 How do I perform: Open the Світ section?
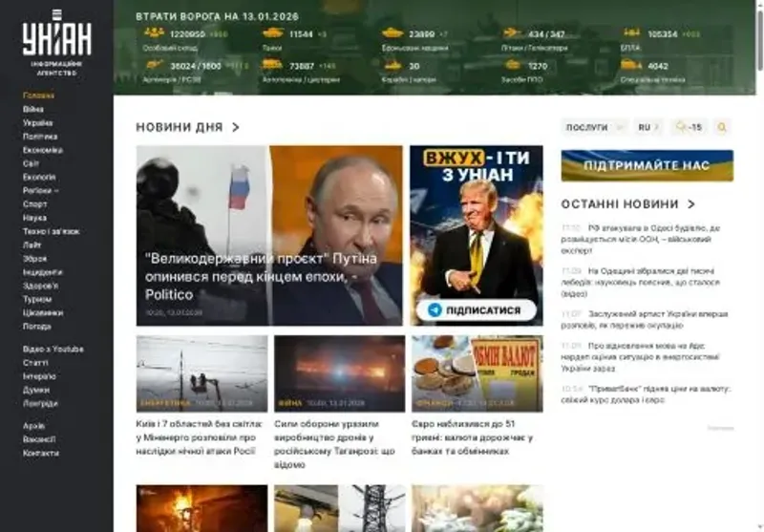31,163
